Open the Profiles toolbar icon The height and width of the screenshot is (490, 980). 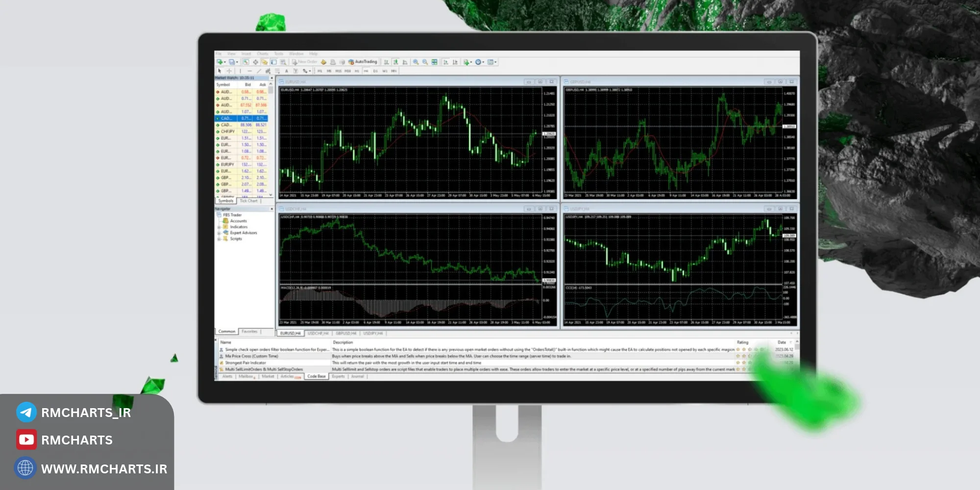(x=232, y=62)
